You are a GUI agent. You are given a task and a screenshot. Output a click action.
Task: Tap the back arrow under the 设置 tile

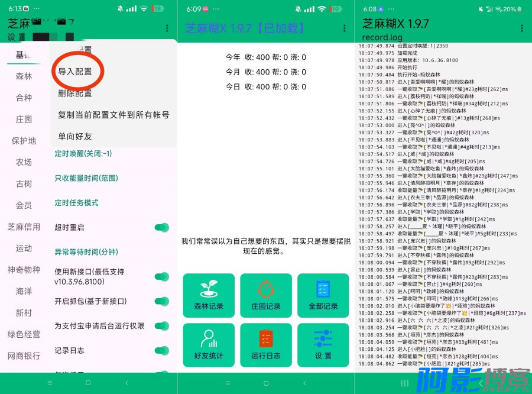click(x=304, y=383)
